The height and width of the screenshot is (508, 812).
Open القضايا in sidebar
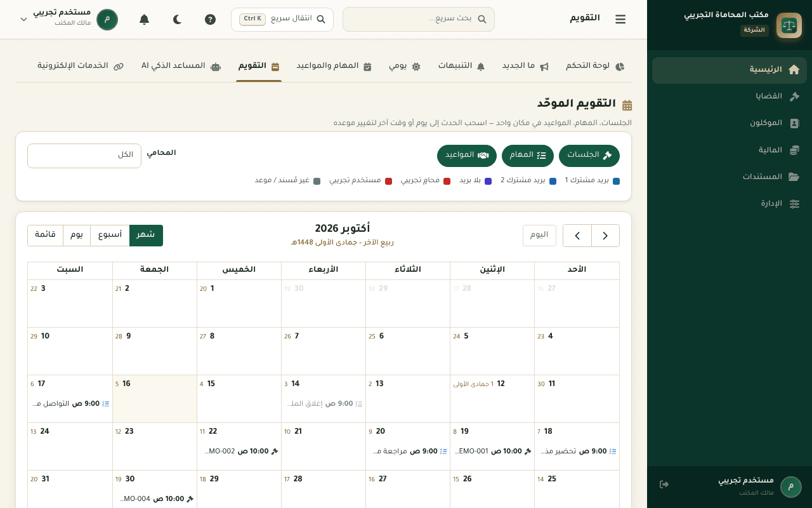coord(730,97)
